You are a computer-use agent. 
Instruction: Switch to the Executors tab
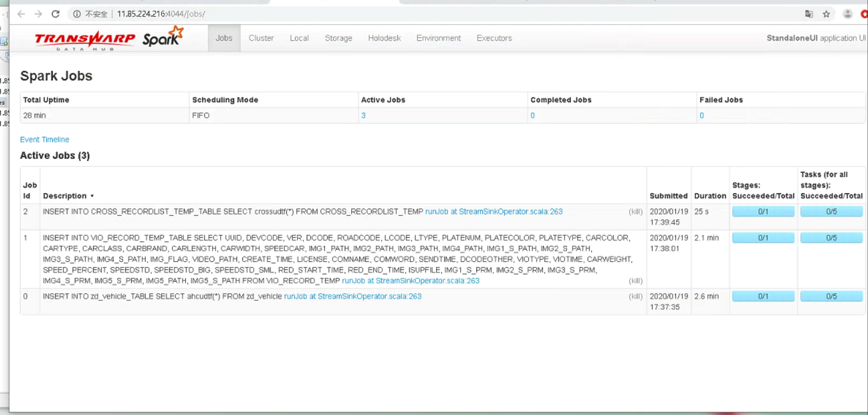click(x=493, y=37)
